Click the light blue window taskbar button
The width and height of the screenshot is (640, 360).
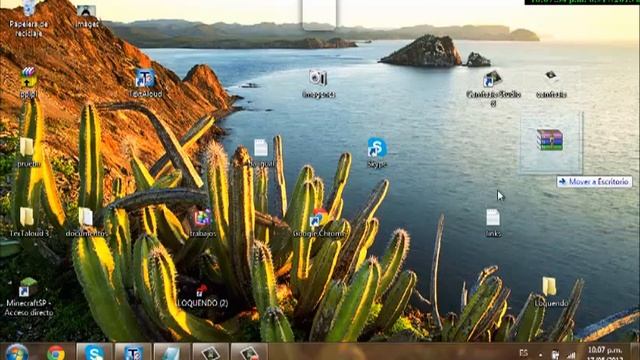(x=171, y=352)
